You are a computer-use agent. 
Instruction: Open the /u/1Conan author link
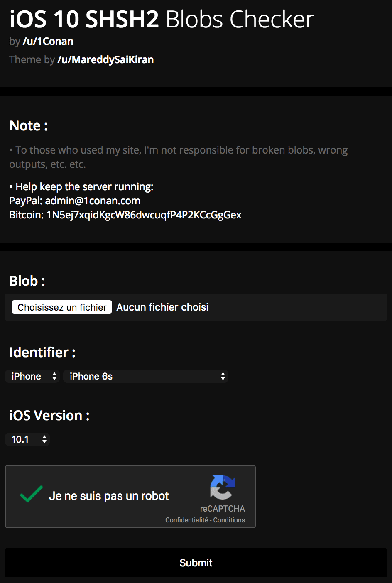pyautogui.click(x=48, y=41)
